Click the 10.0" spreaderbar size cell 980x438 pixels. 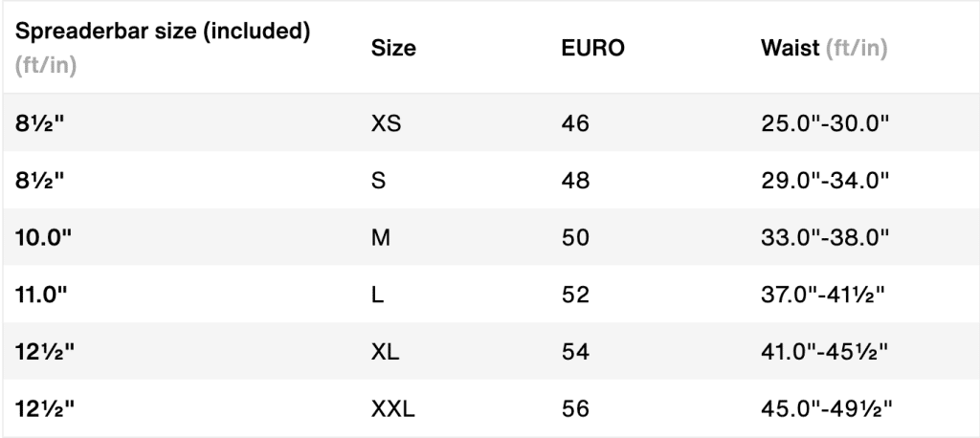44,236
